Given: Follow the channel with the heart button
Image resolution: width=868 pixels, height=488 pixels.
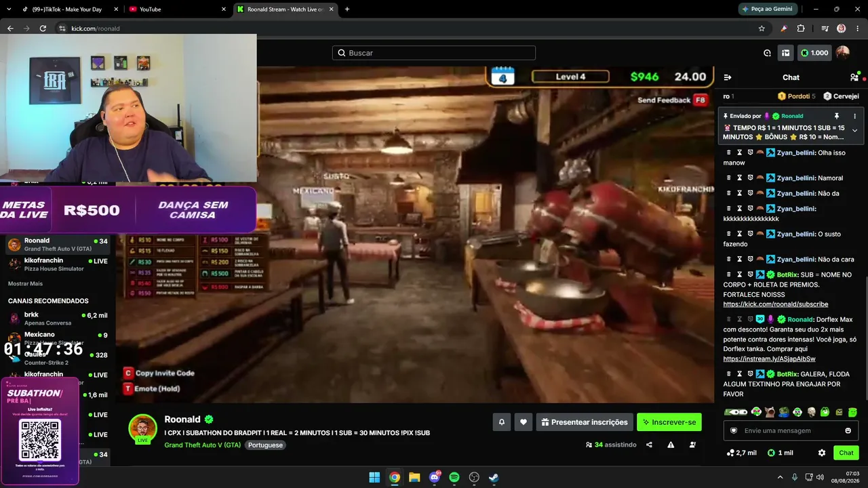Looking at the screenshot, I should tap(523, 422).
